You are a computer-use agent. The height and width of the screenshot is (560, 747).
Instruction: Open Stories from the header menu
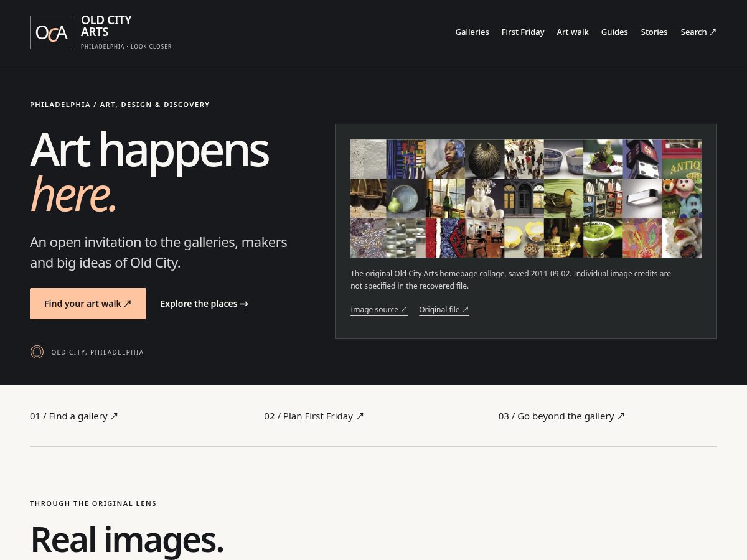pos(654,32)
